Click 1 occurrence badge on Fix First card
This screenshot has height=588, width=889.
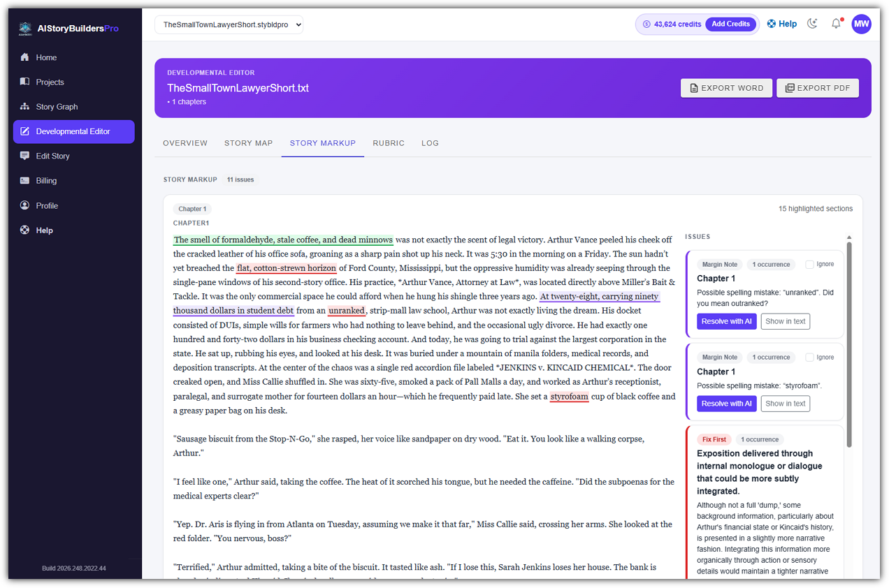tap(760, 440)
